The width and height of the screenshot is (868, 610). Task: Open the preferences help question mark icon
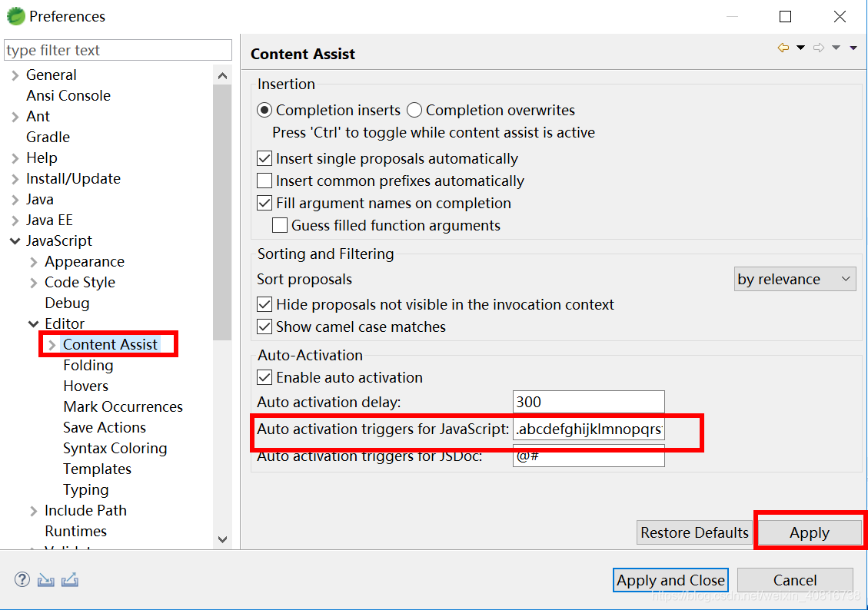22,580
